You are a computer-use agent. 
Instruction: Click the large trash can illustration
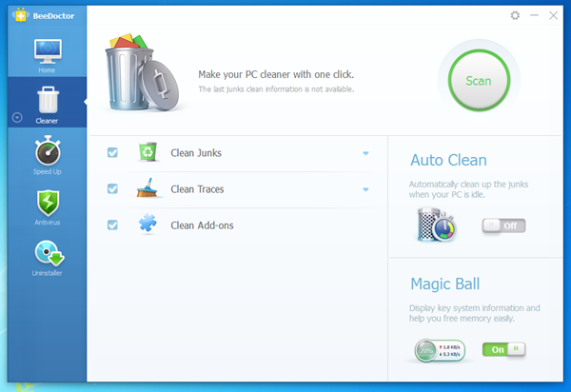pos(142,73)
